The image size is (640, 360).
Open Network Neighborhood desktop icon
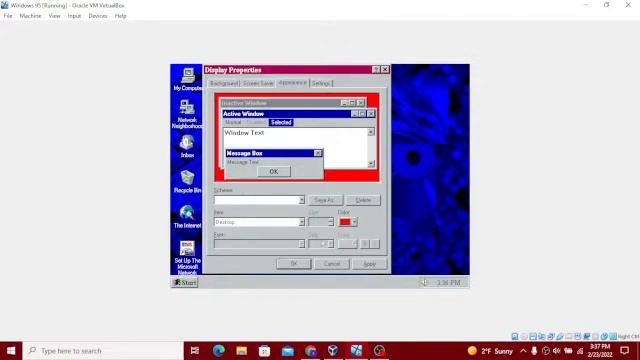[187, 114]
